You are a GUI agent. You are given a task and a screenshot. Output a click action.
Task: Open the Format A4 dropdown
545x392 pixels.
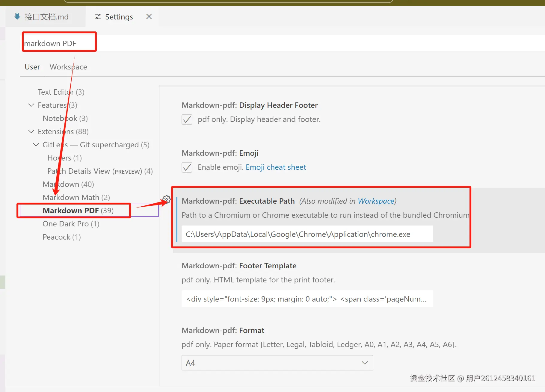click(x=277, y=363)
